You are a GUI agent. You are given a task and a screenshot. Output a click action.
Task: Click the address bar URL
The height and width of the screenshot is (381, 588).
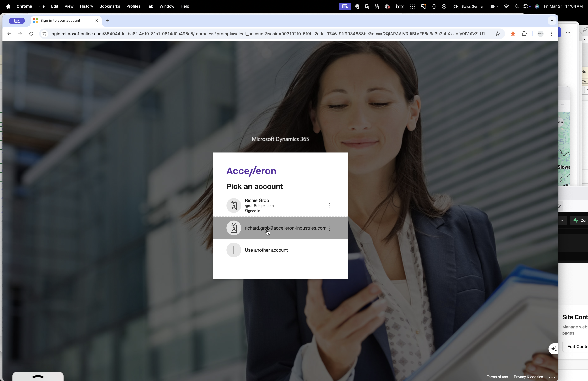(x=269, y=34)
